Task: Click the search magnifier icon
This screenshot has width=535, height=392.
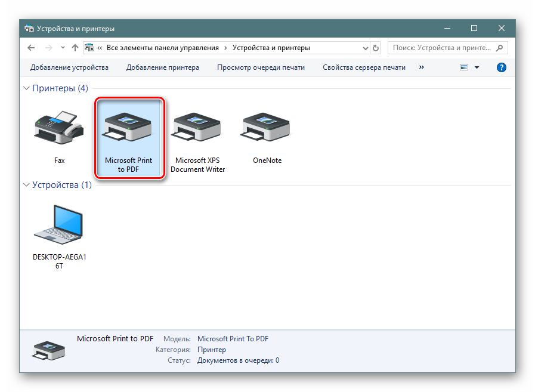Action: click(500, 48)
